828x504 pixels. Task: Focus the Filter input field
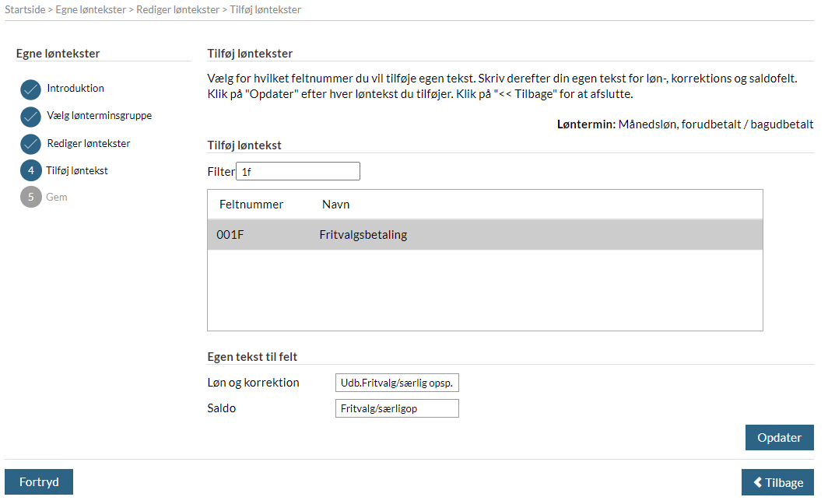(x=298, y=171)
